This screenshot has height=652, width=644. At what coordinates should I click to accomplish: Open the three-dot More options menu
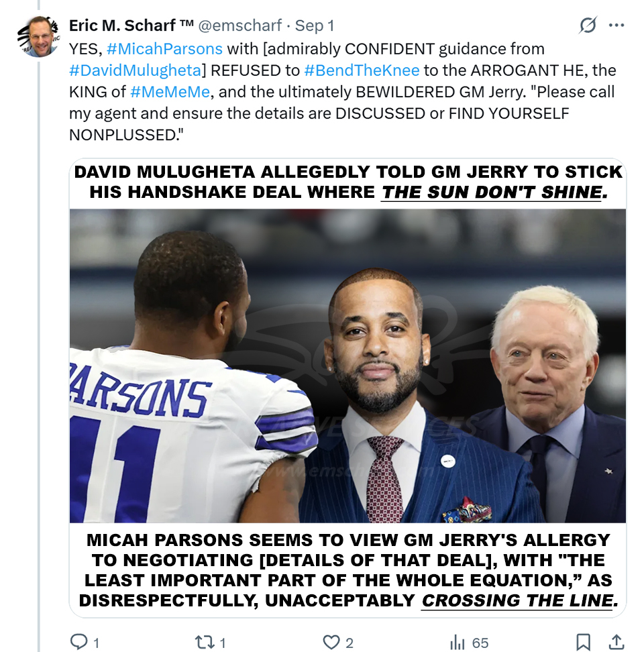[616, 25]
